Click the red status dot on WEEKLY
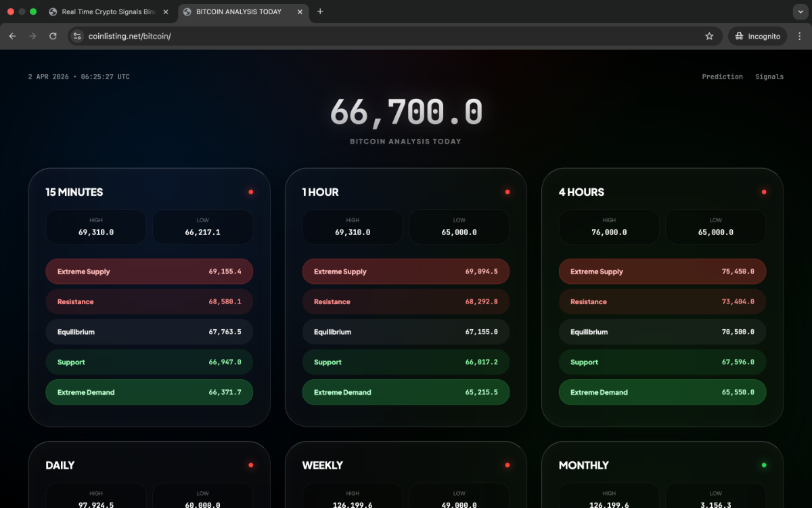 click(x=507, y=465)
